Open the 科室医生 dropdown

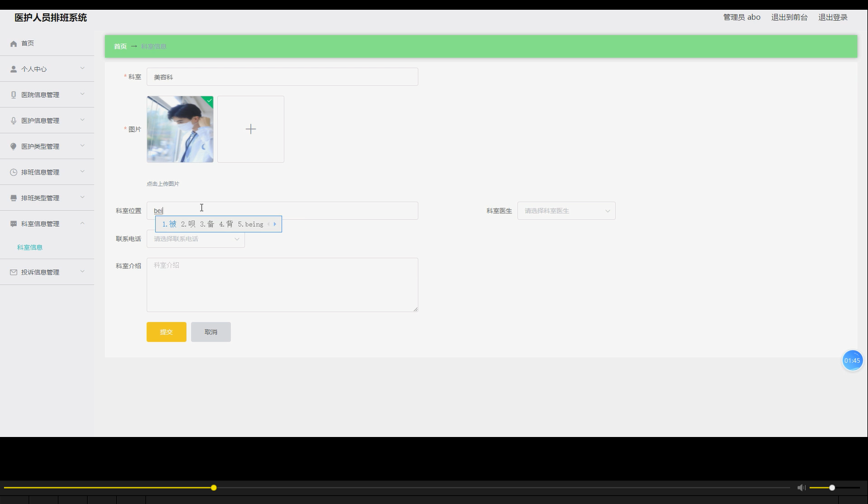tap(566, 211)
